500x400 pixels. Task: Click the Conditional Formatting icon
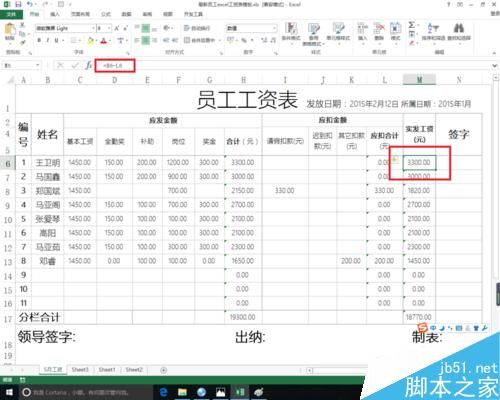pos(291,29)
